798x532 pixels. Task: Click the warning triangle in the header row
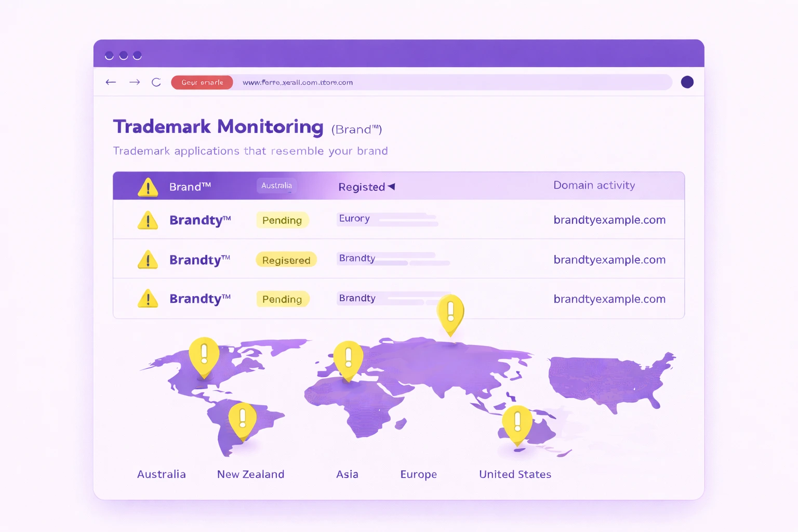[x=148, y=187]
